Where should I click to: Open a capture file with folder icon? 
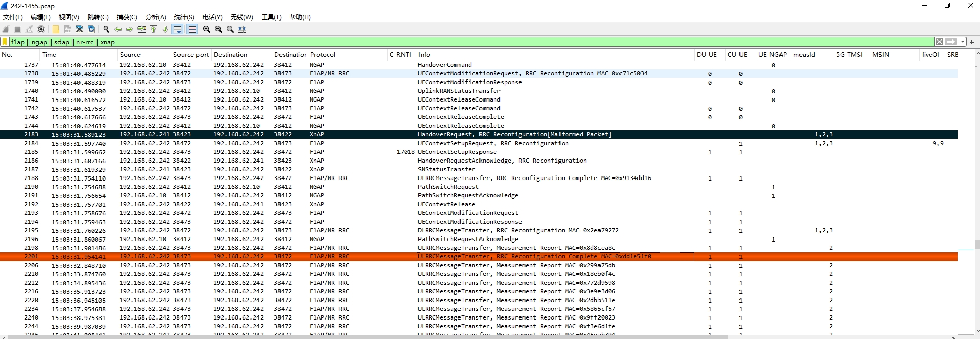[x=56, y=29]
